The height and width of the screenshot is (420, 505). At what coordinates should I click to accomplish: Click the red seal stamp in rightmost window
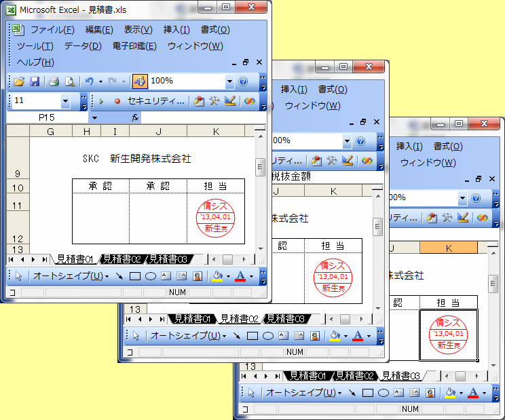point(448,335)
